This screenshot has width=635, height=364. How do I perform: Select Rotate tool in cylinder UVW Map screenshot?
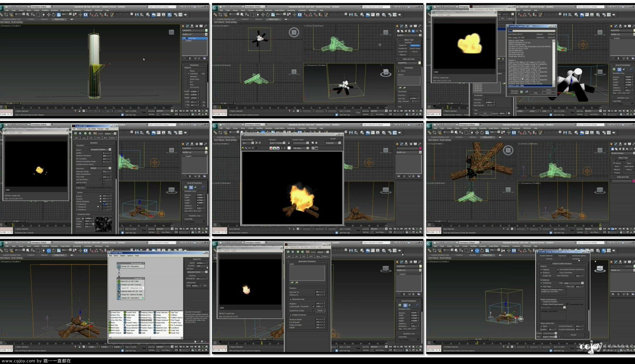coord(54,15)
